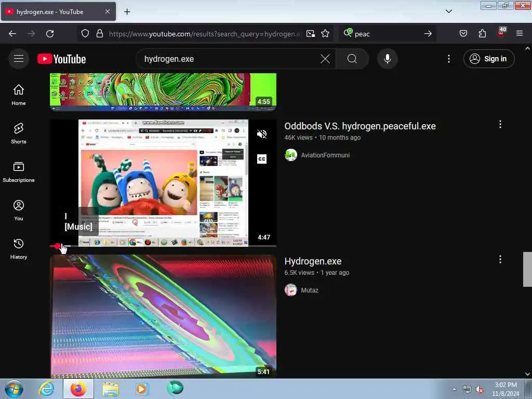Click the muted volume tray icon

click(x=480, y=390)
